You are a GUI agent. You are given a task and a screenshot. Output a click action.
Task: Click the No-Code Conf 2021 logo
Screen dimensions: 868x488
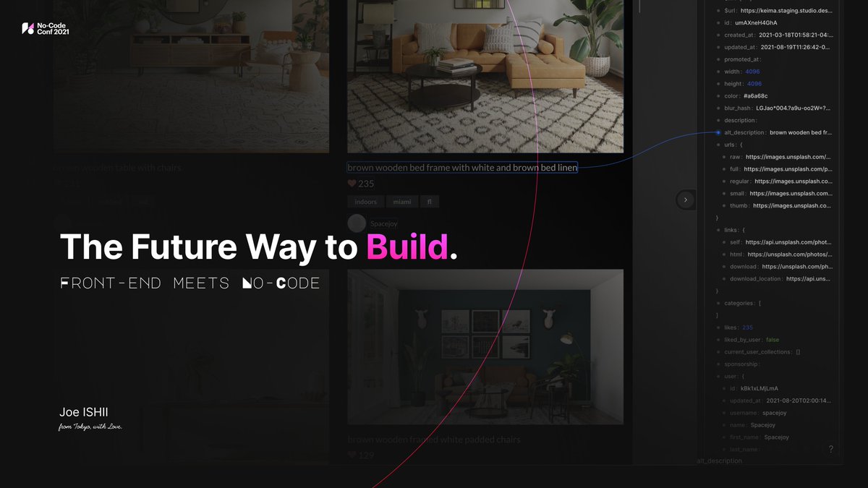[x=45, y=28]
